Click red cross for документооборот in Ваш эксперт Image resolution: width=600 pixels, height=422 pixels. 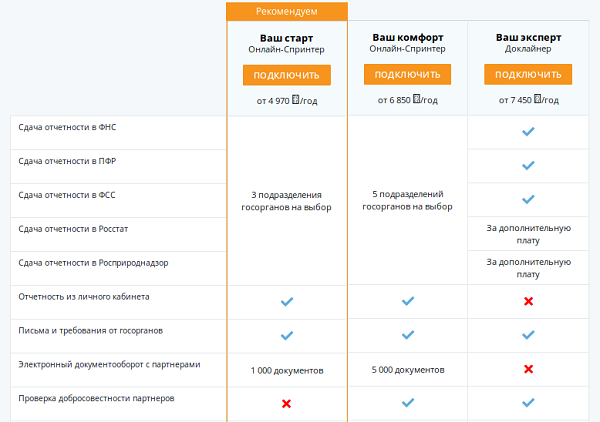coord(528,369)
